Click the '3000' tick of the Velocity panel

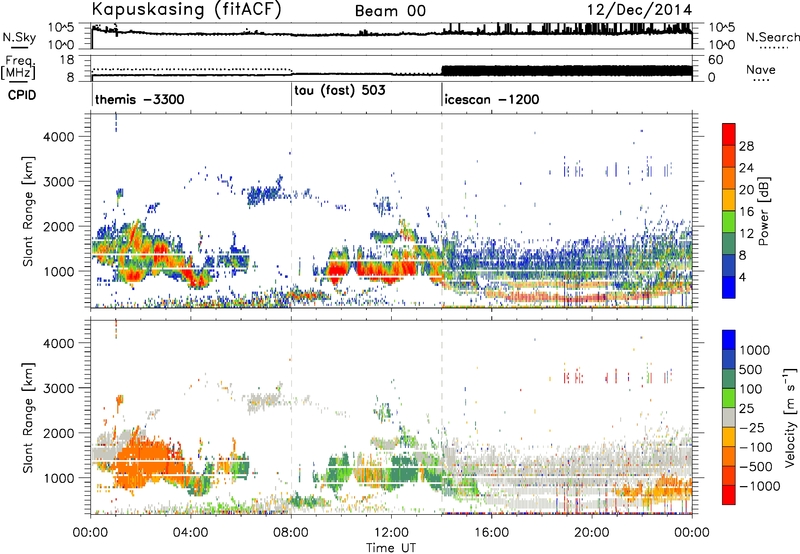[59, 388]
